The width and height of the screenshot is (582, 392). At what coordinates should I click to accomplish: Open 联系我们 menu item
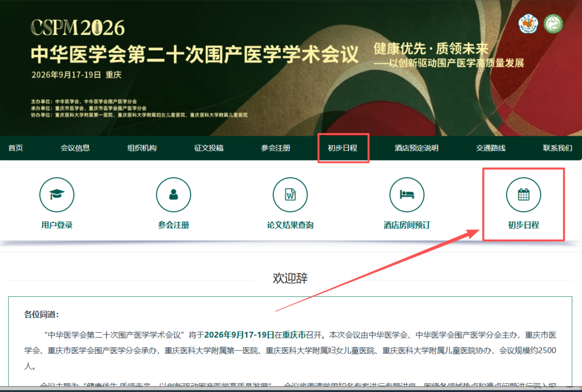tap(558, 148)
